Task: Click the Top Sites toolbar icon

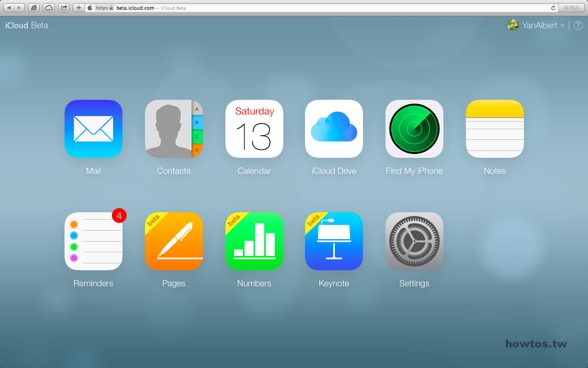Action: (x=34, y=8)
